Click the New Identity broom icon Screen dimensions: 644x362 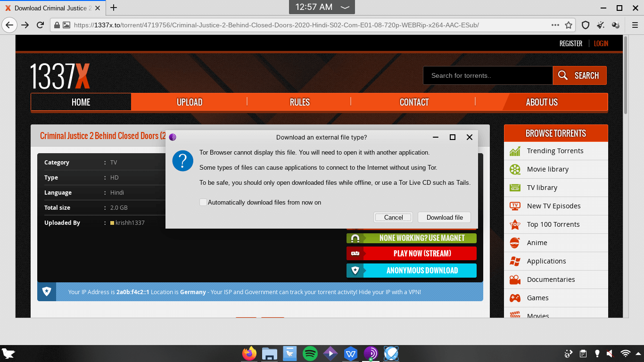[x=601, y=25]
